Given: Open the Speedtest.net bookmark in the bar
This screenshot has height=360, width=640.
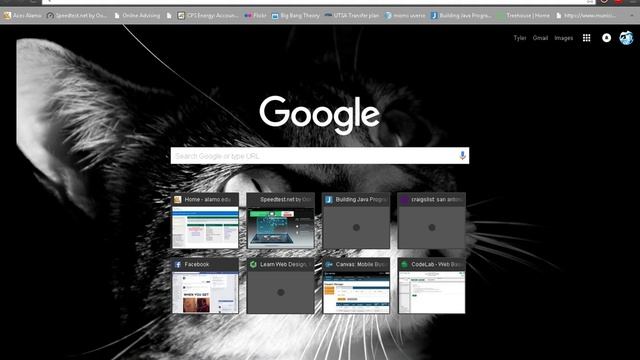Looking at the screenshot, I should click(x=77, y=16).
